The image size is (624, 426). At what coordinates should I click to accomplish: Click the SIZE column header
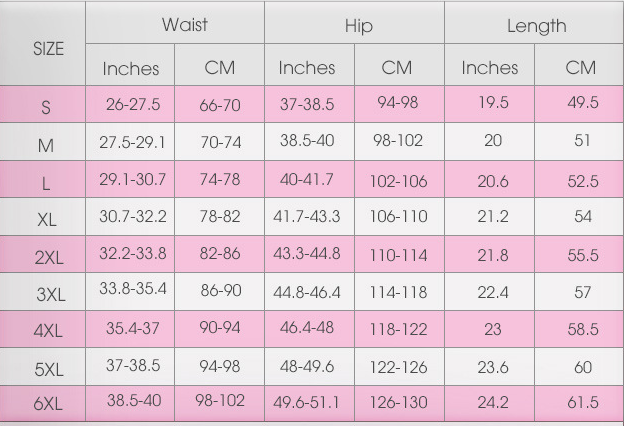(x=48, y=48)
